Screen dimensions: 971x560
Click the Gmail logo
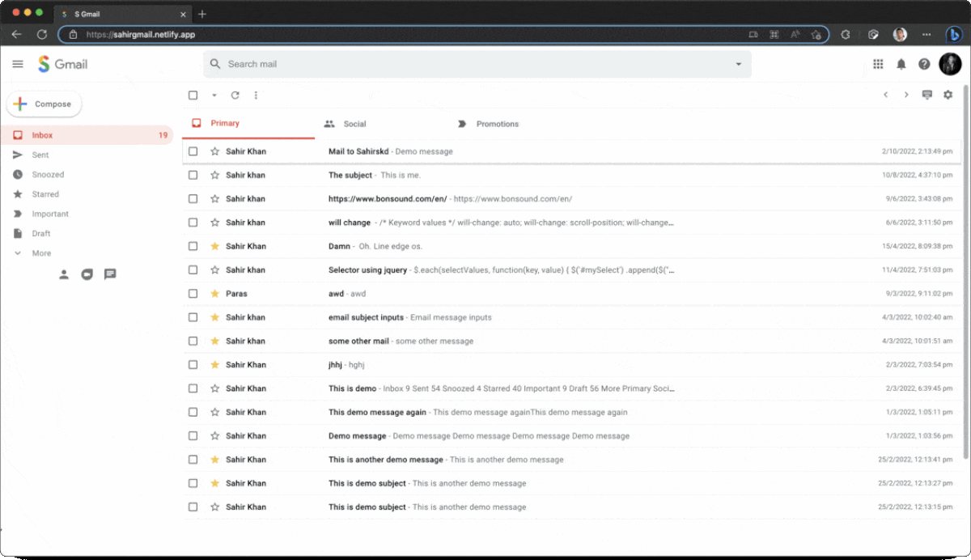point(62,64)
